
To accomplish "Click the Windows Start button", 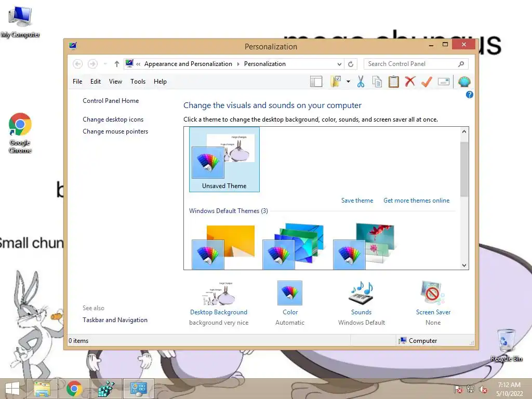I will tap(12, 389).
